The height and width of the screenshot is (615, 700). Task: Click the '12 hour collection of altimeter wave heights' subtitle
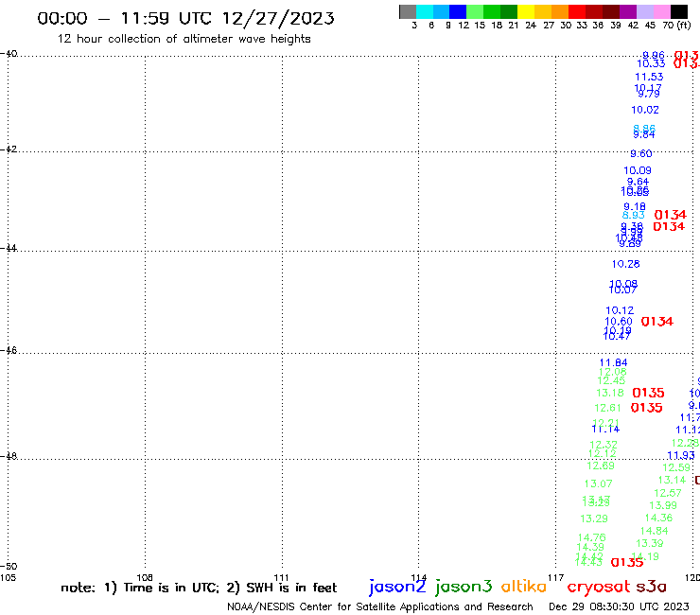click(184, 39)
